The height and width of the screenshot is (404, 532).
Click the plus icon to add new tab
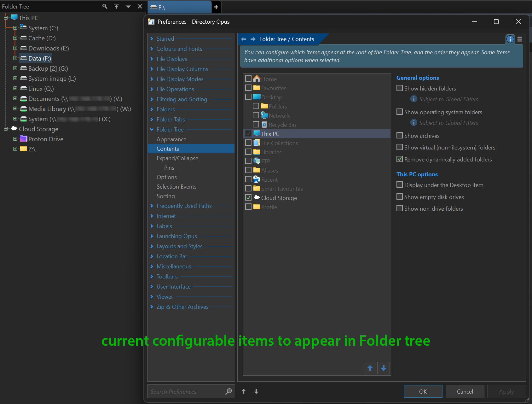(x=216, y=7)
